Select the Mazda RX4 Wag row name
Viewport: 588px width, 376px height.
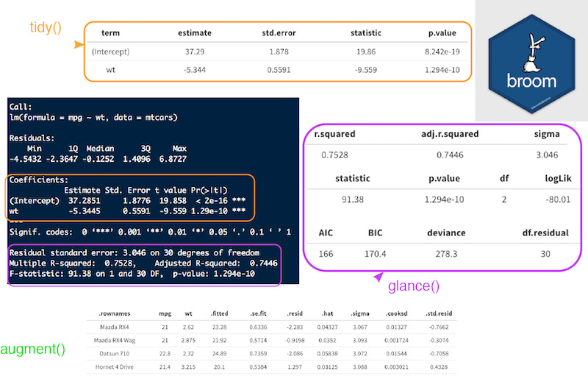pos(120,339)
